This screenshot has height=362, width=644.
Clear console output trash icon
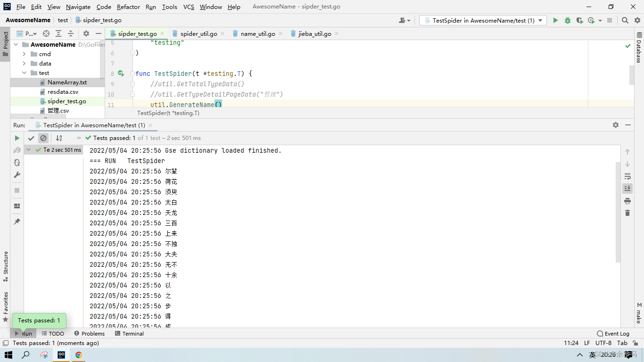[627, 213]
